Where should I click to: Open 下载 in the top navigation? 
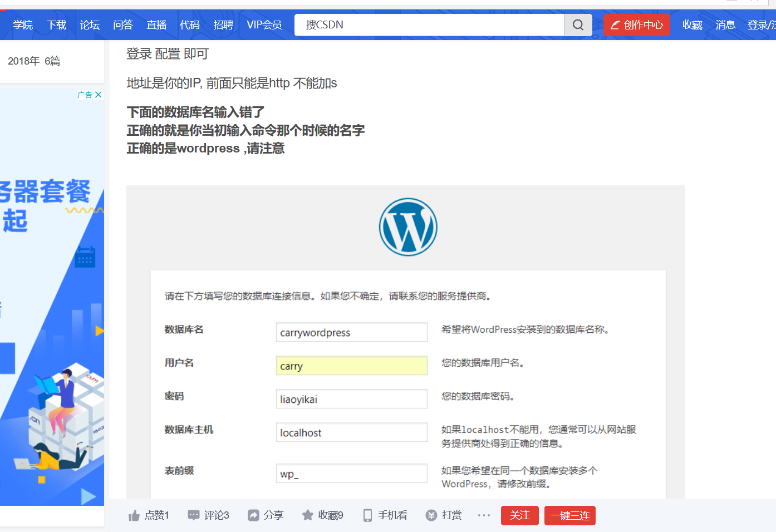coord(56,25)
